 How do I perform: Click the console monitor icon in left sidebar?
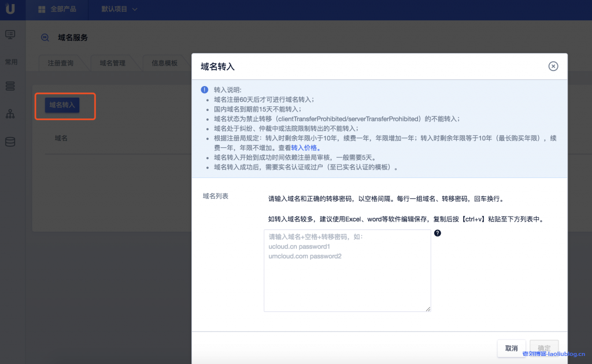tap(10, 35)
